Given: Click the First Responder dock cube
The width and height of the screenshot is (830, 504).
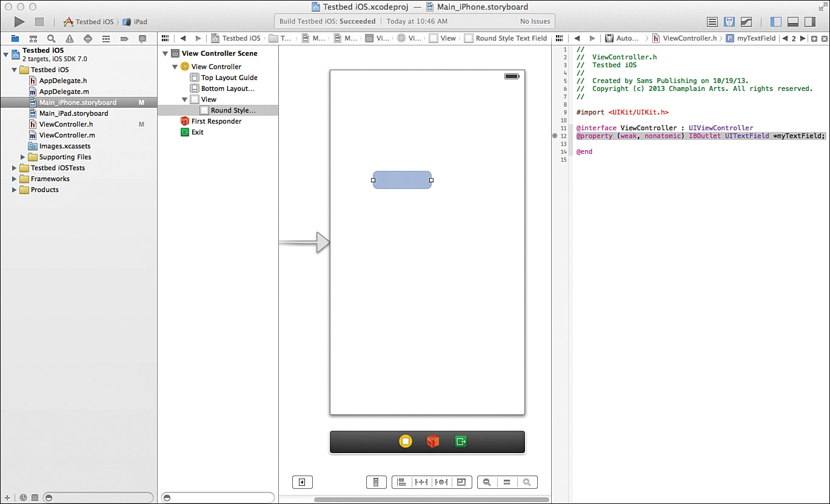Looking at the screenshot, I should [x=433, y=442].
